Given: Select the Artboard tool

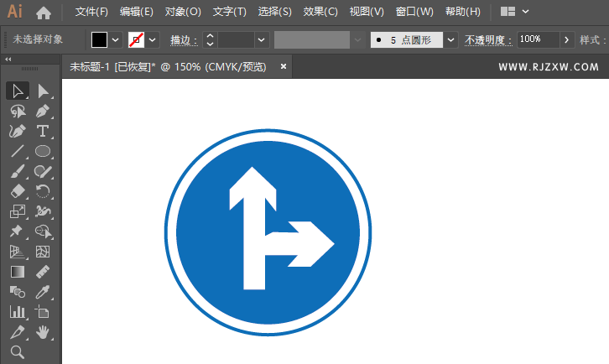Looking at the screenshot, I should 43,312.
